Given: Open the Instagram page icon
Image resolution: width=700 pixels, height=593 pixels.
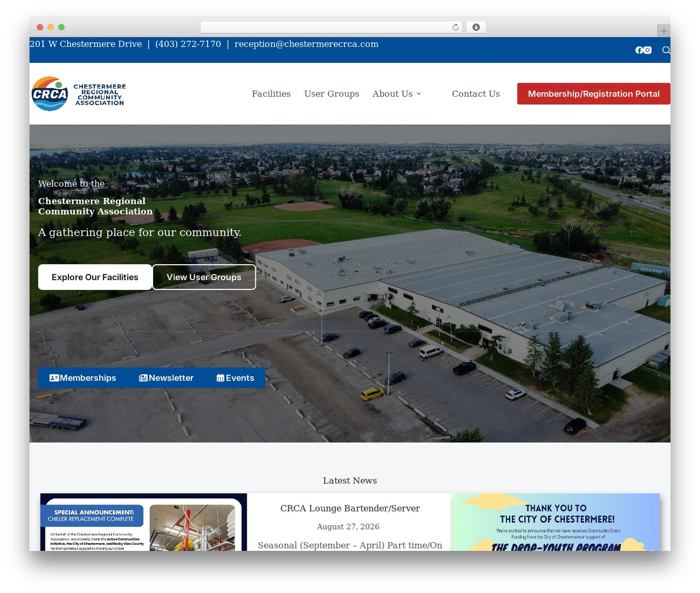Looking at the screenshot, I should click(647, 50).
